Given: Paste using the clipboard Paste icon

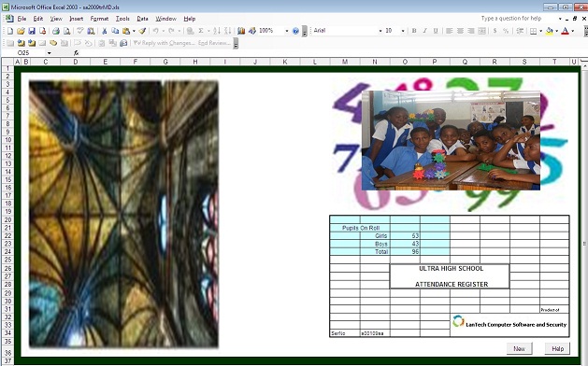Looking at the screenshot, I should point(126,31).
